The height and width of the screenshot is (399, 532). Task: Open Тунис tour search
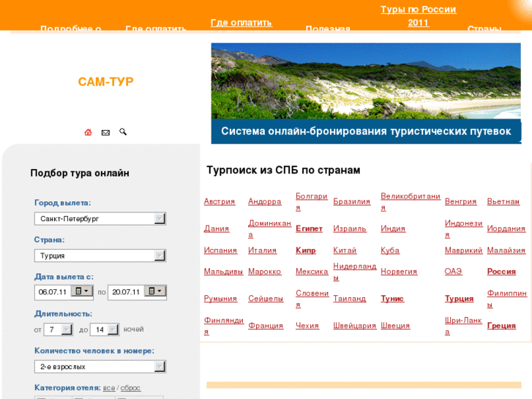[x=392, y=299]
